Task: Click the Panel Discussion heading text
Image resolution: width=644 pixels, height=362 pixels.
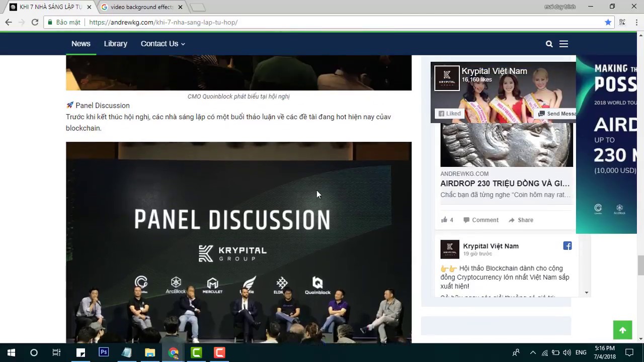Action: click(x=103, y=106)
